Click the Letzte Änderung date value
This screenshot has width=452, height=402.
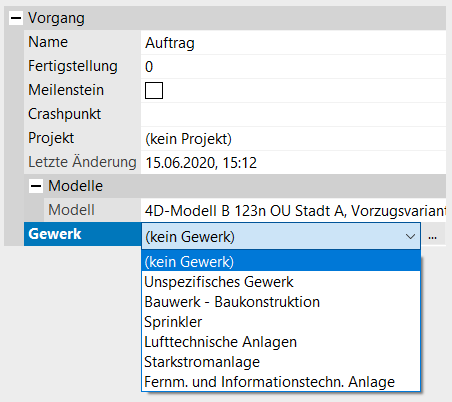click(293, 163)
